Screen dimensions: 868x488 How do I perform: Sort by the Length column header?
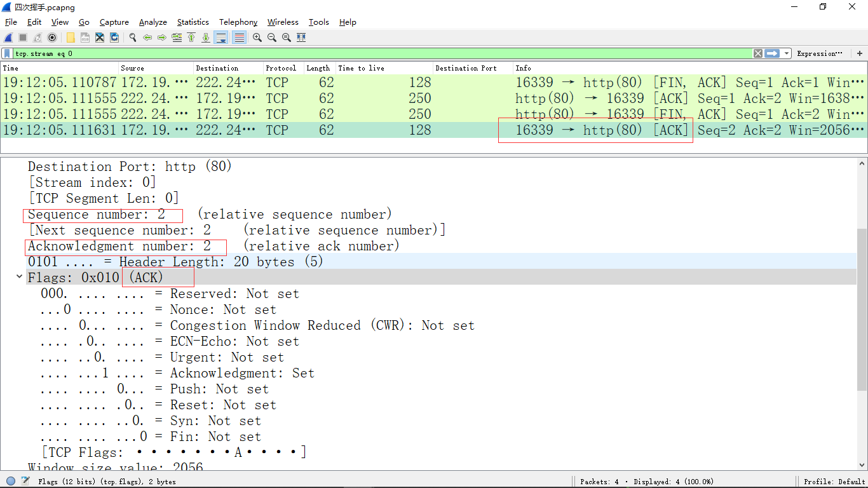pyautogui.click(x=320, y=68)
